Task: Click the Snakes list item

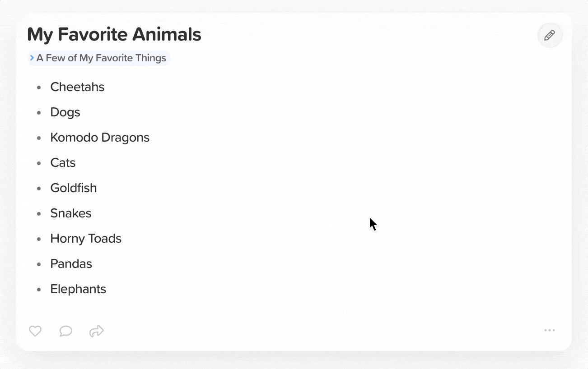Action: tap(71, 213)
